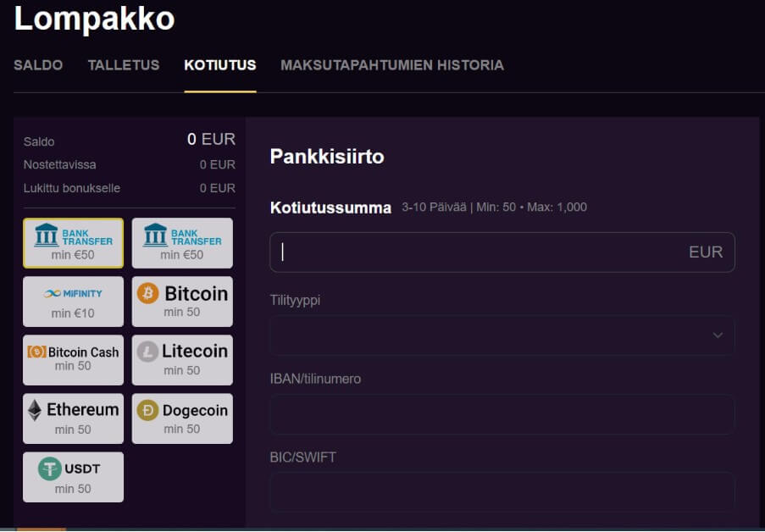
Task: Click the IBAN/tilinumero input field
Action: [x=502, y=414]
